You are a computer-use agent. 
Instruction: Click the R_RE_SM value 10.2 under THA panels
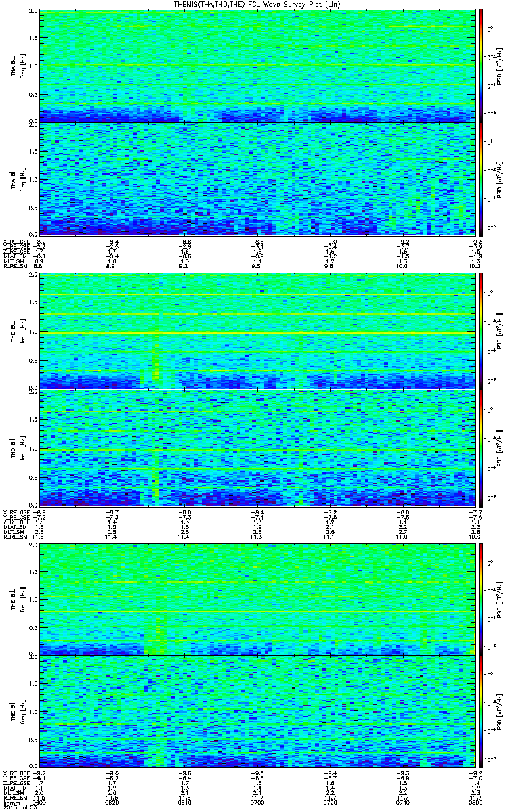475,267
